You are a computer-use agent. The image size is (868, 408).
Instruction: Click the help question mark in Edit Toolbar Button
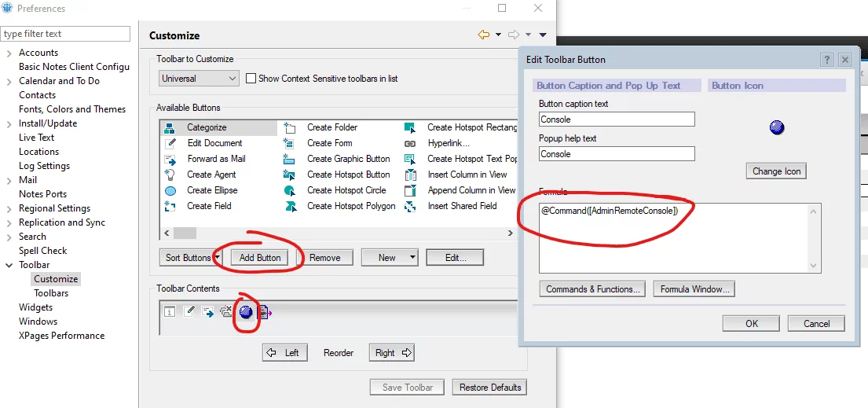[x=827, y=60]
